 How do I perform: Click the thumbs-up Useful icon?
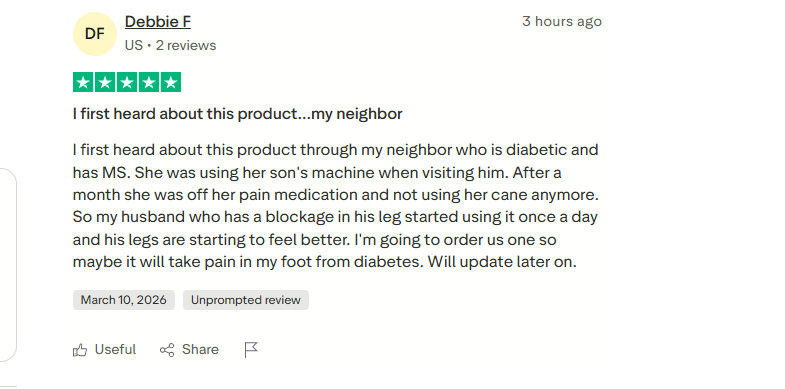click(80, 349)
